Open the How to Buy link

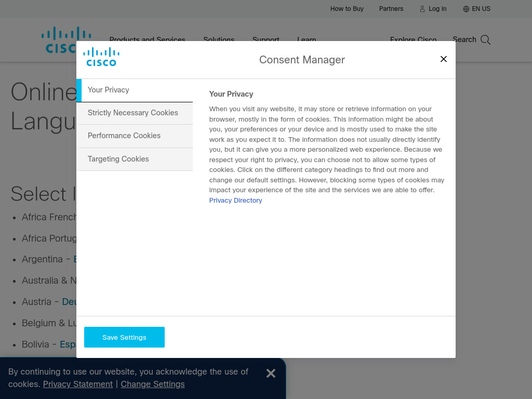(x=347, y=9)
